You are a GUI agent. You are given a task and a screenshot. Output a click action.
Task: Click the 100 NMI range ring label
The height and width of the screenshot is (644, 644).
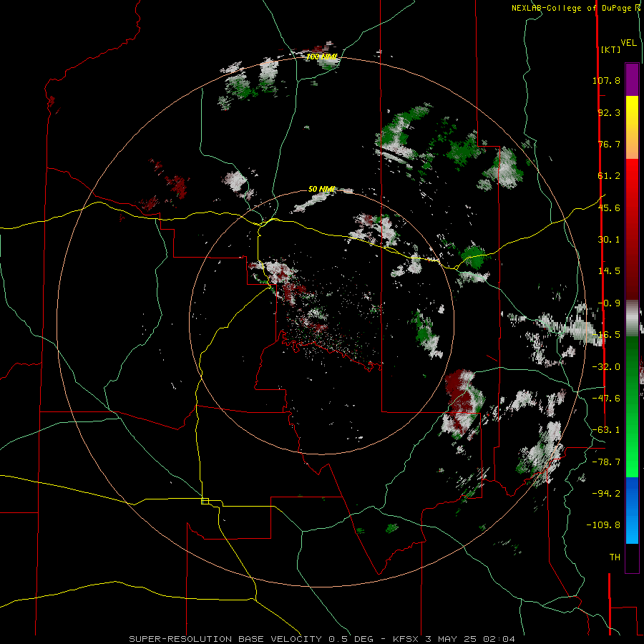pyautogui.click(x=322, y=57)
